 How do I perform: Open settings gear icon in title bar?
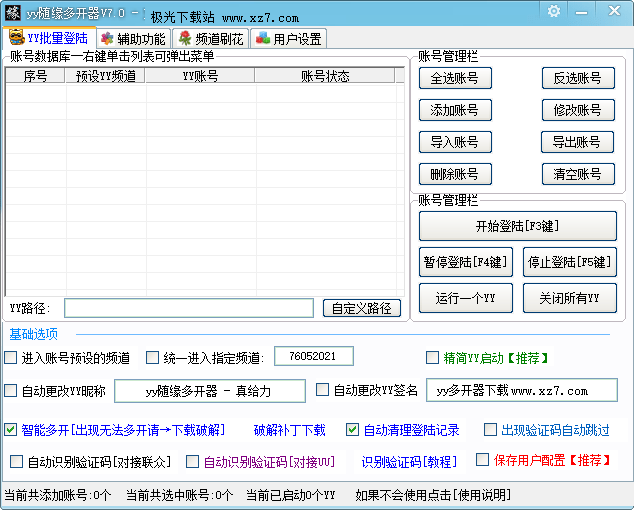pyautogui.click(x=554, y=11)
